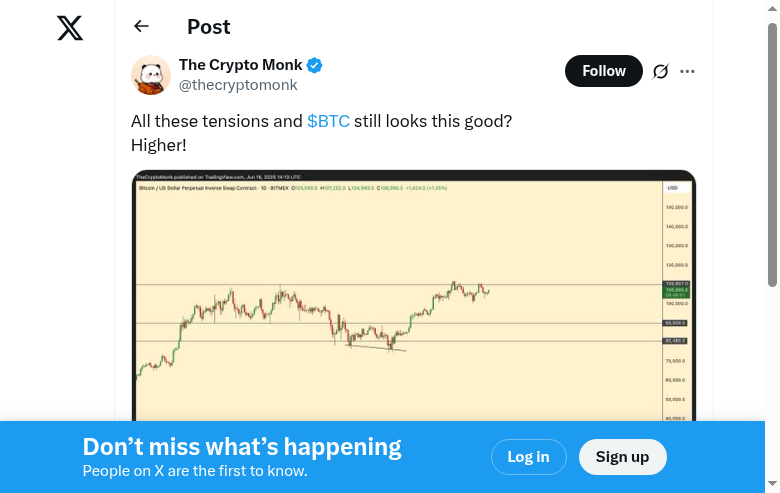Open the $BTC cashtag link
The image size is (780, 493).
pyautogui.click(x=328, y=121)
